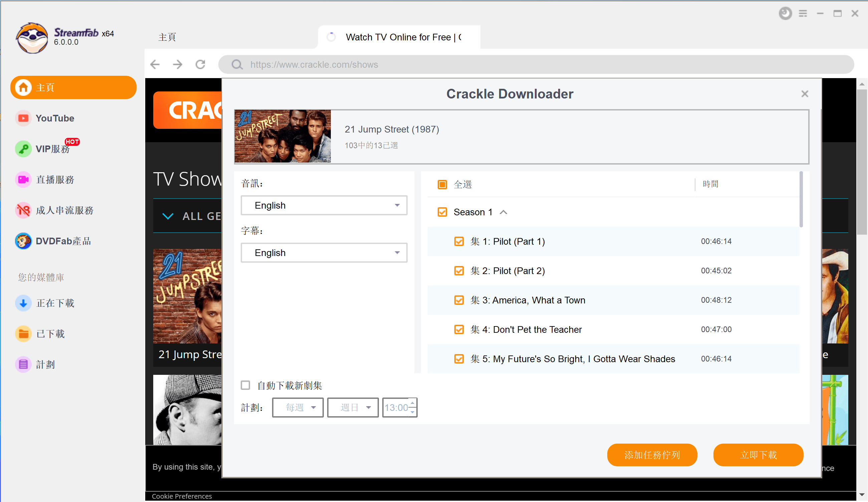Open adult streaming services icon
Screen dimensions: 868x502
(23, 210)
